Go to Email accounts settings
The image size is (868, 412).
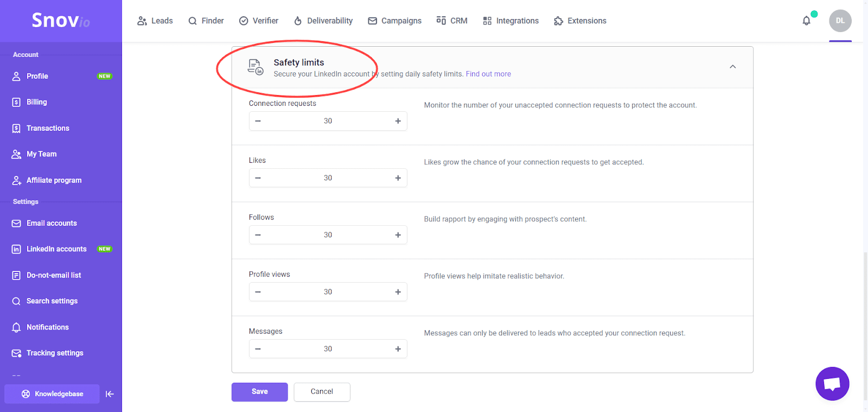tap(52, 223)
